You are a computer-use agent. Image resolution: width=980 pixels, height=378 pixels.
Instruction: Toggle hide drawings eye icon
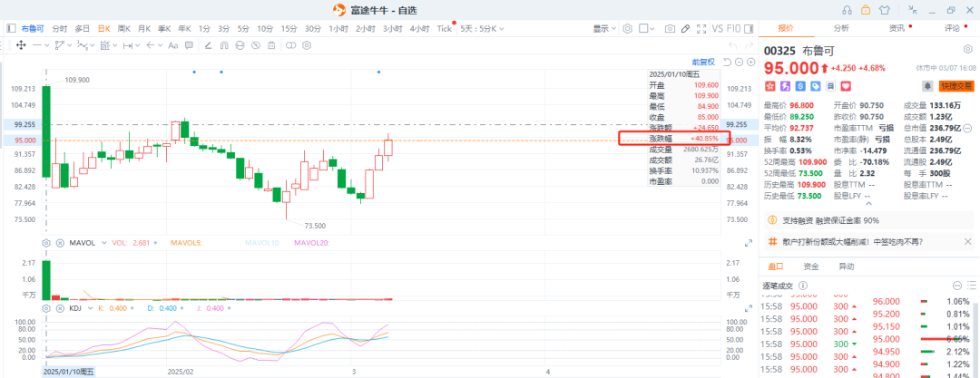(256, 45)
